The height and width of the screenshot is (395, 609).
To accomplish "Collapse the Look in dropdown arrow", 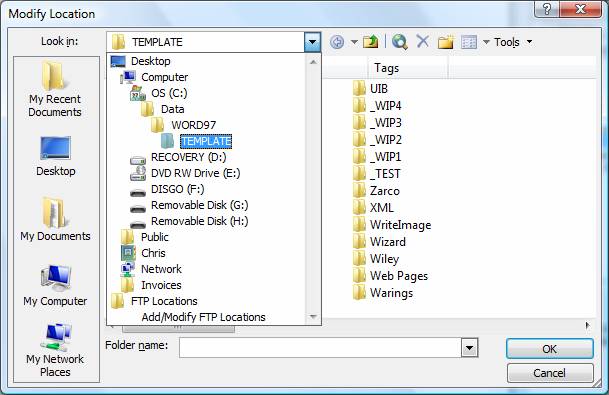I will pos(313,42).
